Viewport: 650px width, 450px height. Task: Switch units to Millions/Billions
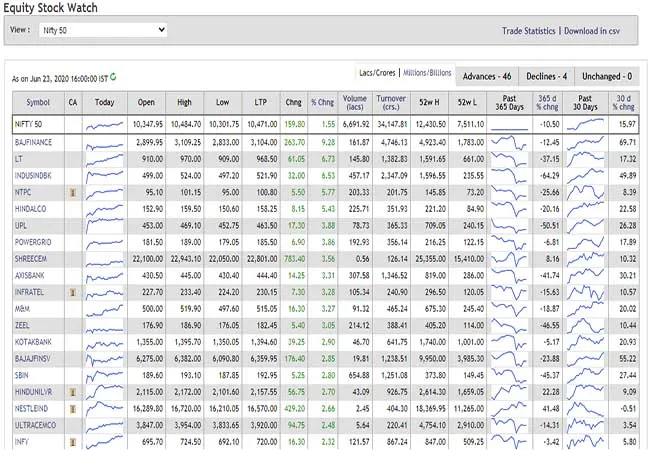[x=427, y=73]
